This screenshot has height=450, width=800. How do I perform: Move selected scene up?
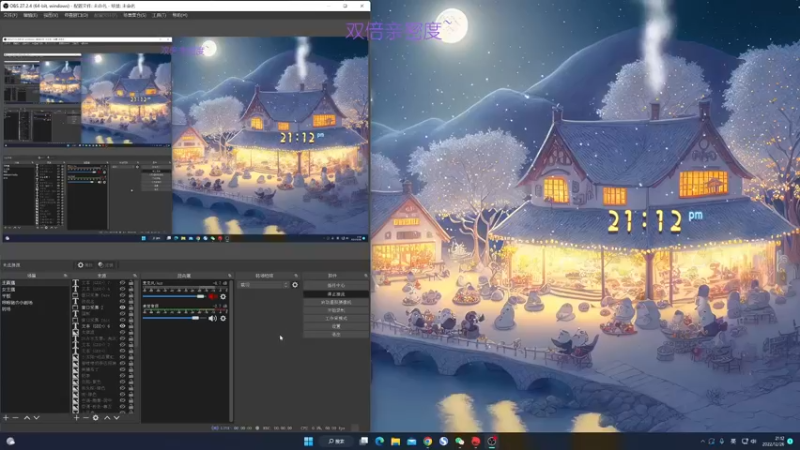27,417
